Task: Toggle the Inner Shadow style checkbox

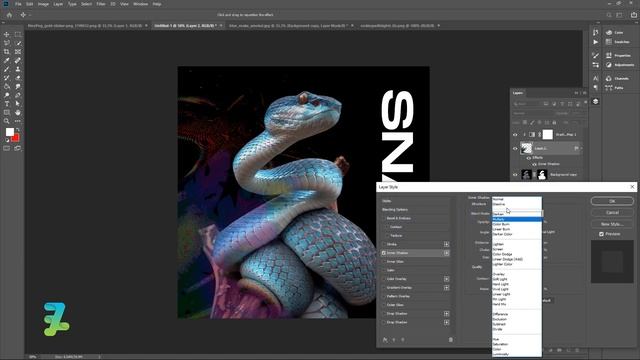Action: 384,253
